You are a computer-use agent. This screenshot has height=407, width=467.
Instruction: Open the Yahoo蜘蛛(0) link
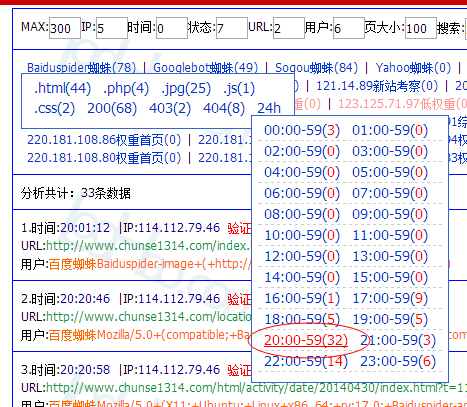pos(413,68)
